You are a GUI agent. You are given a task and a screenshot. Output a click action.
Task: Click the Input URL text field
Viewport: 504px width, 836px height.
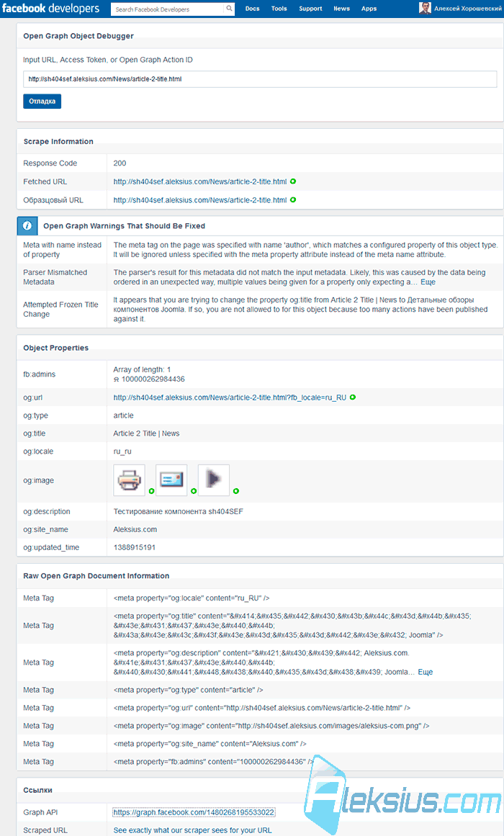[x=260, y=79]
